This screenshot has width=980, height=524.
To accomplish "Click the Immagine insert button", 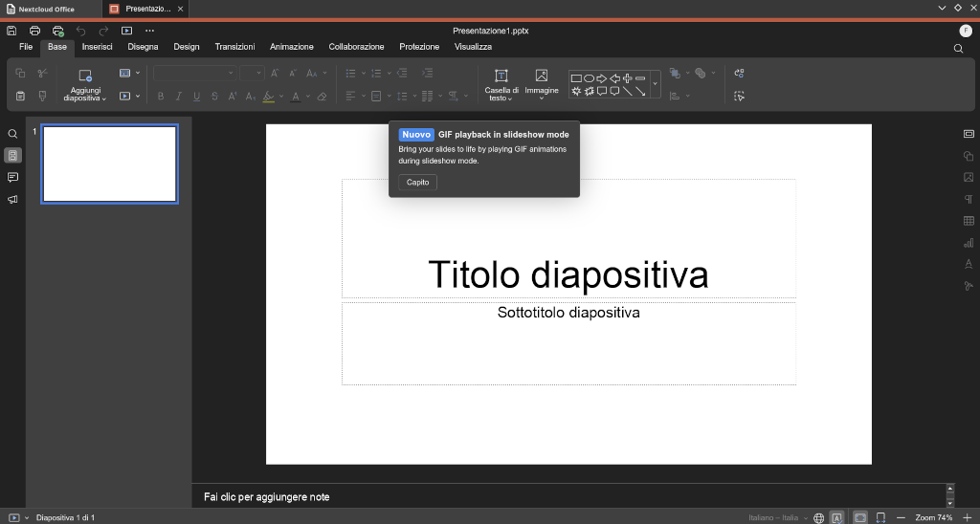I will [x=542, y=85].
